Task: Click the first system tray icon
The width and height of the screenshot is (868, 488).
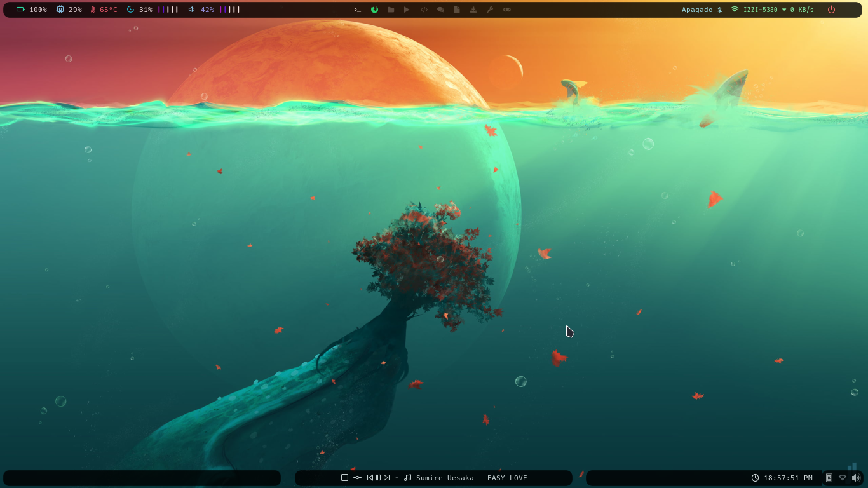Action: 829,478
